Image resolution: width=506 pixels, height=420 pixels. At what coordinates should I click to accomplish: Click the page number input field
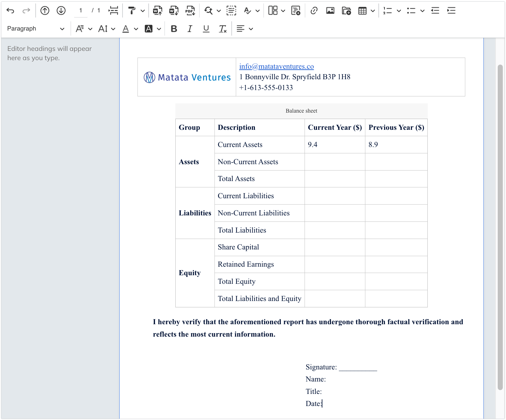tap(81, 10)
